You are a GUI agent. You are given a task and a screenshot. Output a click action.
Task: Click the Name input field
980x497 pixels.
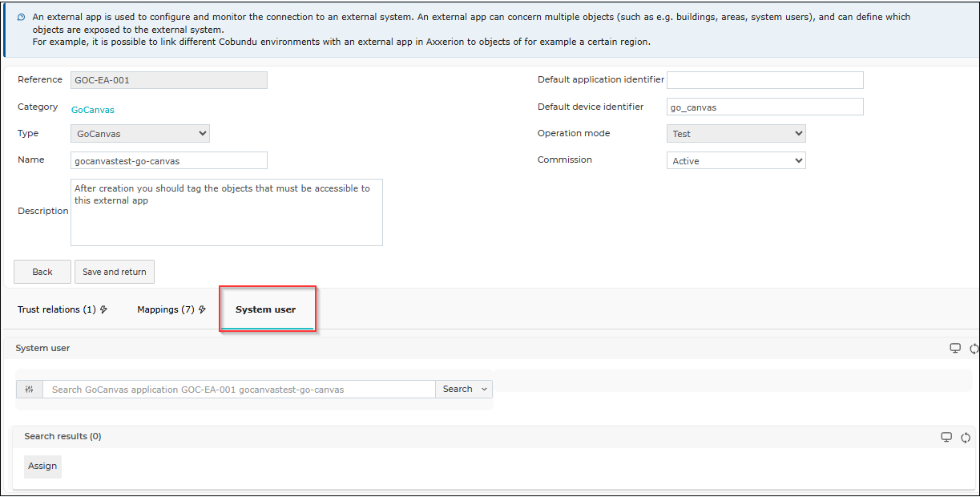pos(169,160)
